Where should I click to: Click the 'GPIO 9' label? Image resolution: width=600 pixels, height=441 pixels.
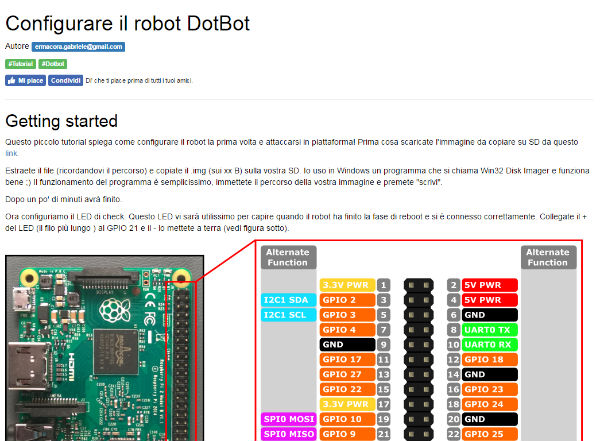(x=347, y=434)
